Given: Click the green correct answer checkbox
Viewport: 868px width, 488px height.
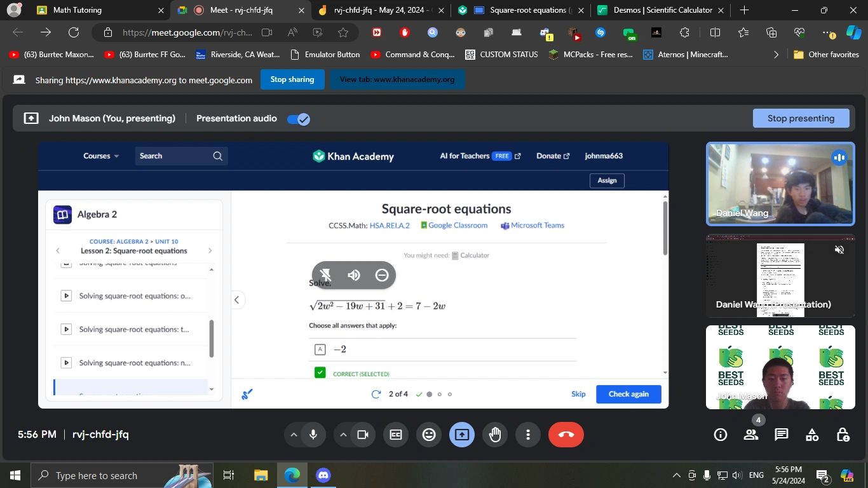Looking at the screenshot, I should (320, 372).
